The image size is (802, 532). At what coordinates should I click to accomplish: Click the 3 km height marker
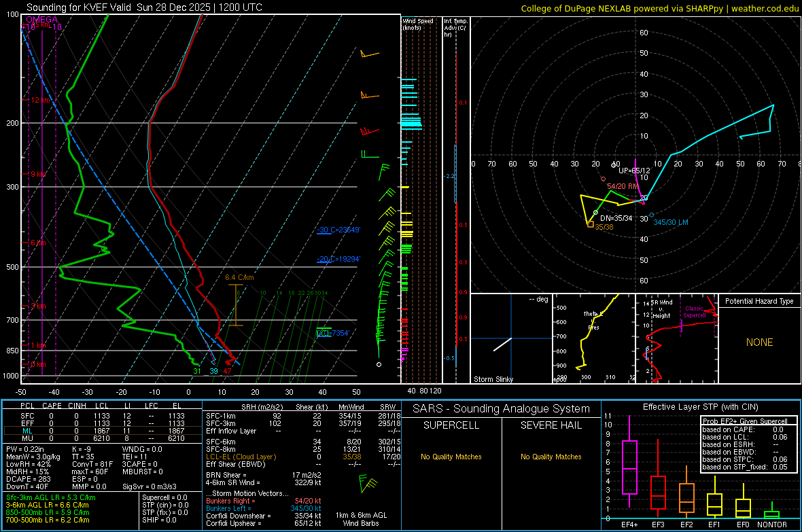point(38,306)
